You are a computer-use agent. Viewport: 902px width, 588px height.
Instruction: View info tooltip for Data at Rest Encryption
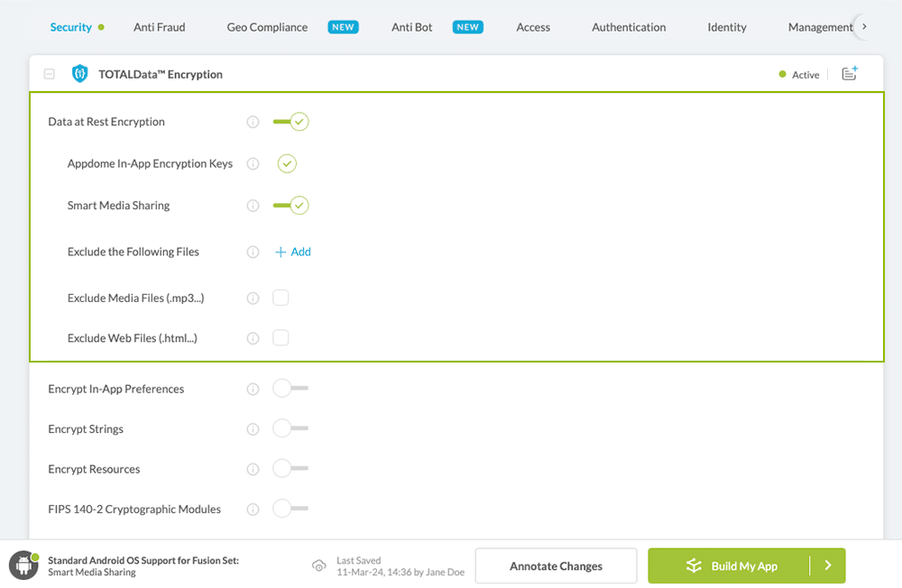[x=253, y=121]
